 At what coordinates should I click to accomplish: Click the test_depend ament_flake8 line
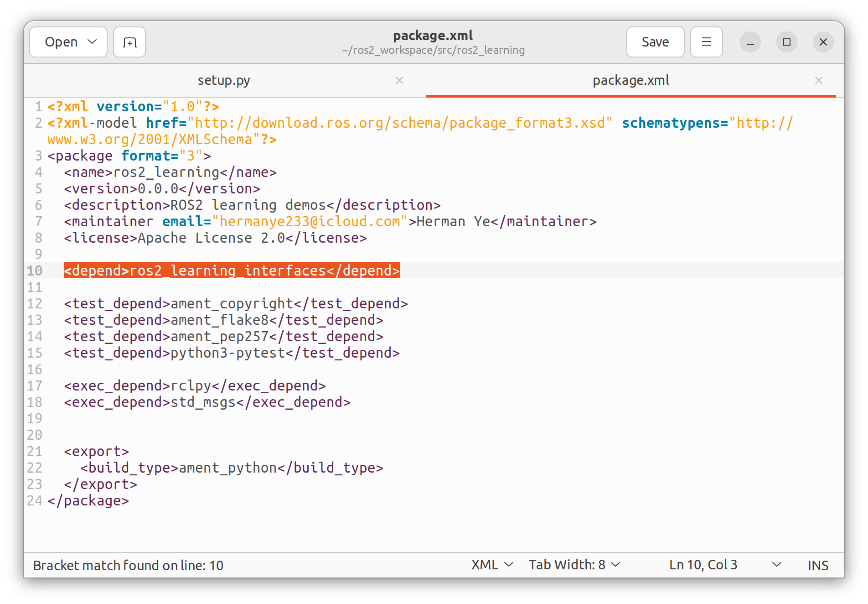point(223,320)
